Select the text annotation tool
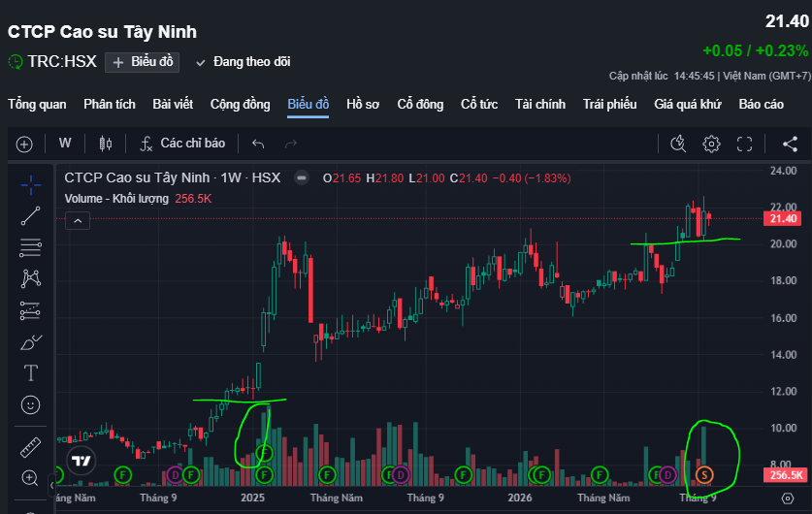The image size is (812, 514). tap(30, 373)
